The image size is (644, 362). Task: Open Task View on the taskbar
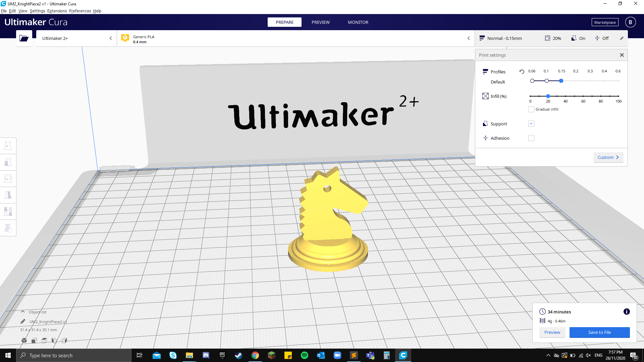140,355
